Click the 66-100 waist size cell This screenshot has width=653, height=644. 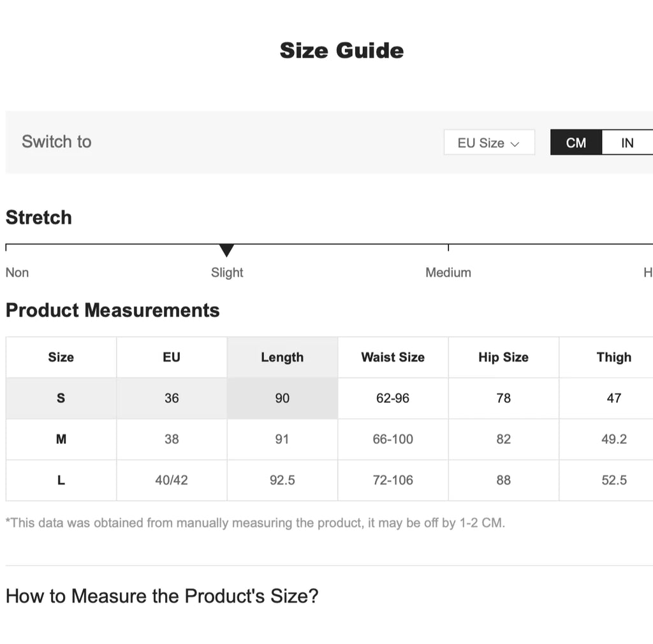393,439
